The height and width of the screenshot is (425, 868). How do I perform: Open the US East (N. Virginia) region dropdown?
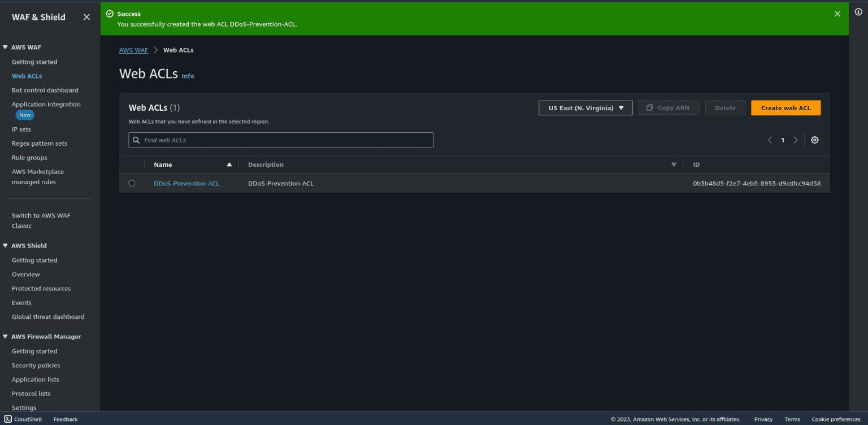pyautogui.click(x=585, y=108)
